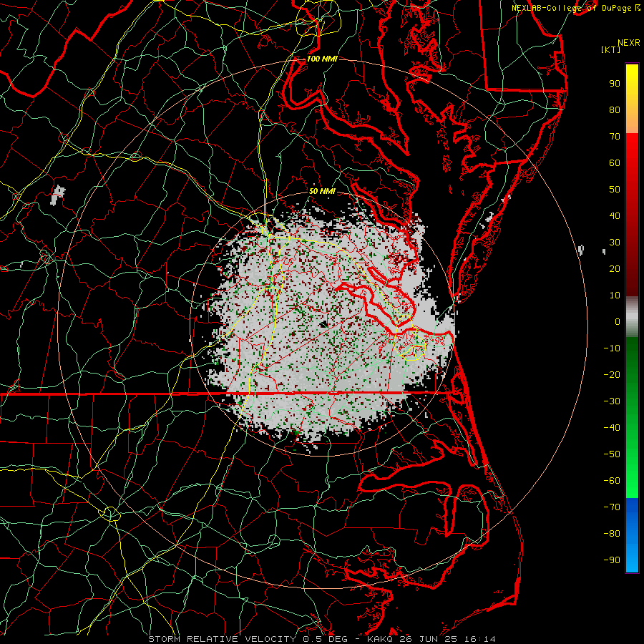Click the 90 value on the color scale

[615, 84]
